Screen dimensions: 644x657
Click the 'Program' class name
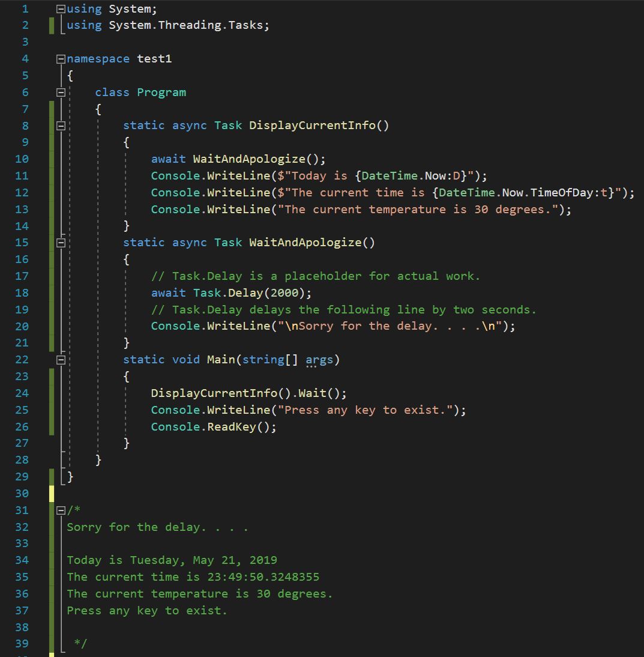[x=161, y=92]
